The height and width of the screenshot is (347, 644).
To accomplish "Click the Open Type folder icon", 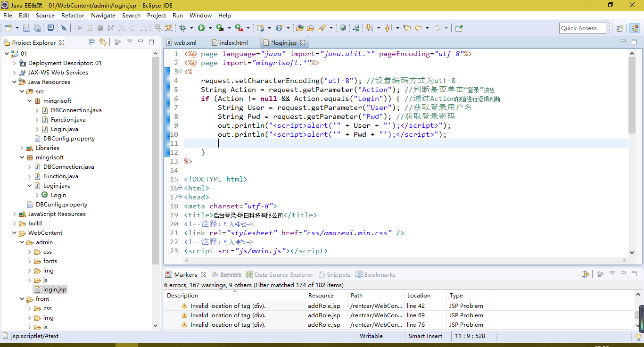I will coord(299,28).
